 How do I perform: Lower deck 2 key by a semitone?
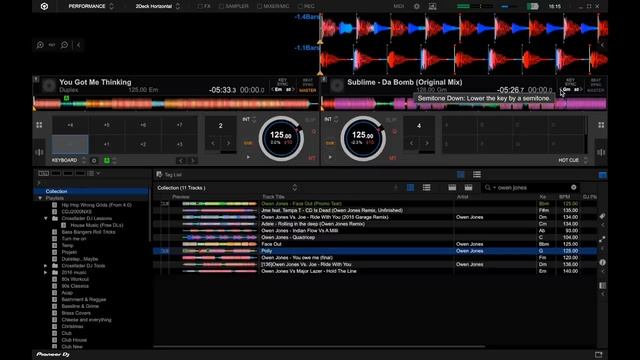click(x=562, y=89)
